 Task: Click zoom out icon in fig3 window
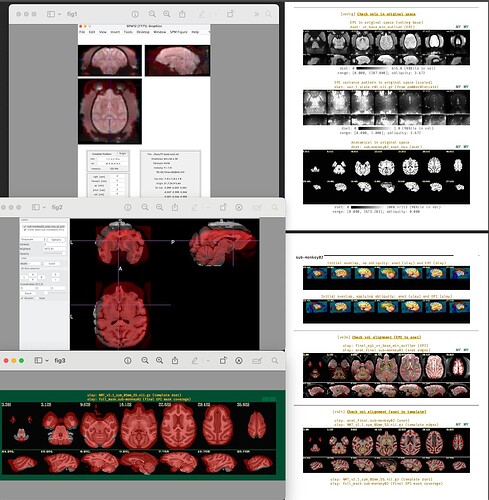pyautogui.click(x=145, y=361)
